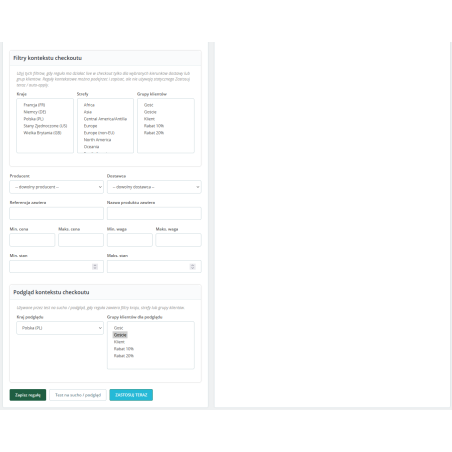Click the Referencja zawiera input field
452x452 pixels.
pos(56,213)
